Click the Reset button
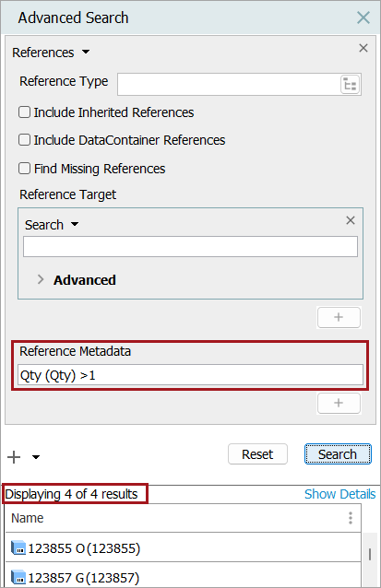This screenshot has width=381, height=588. pos(257,454)
